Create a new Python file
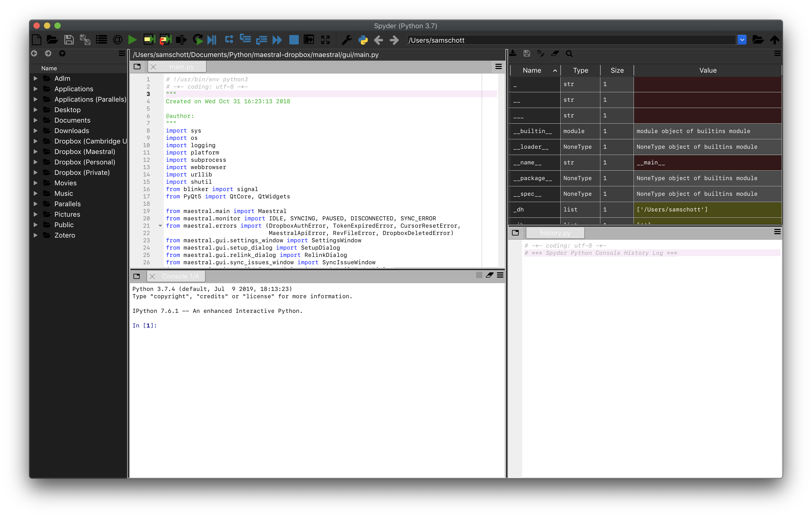Screen dimensions: 812x517 (x=36, y=40)
